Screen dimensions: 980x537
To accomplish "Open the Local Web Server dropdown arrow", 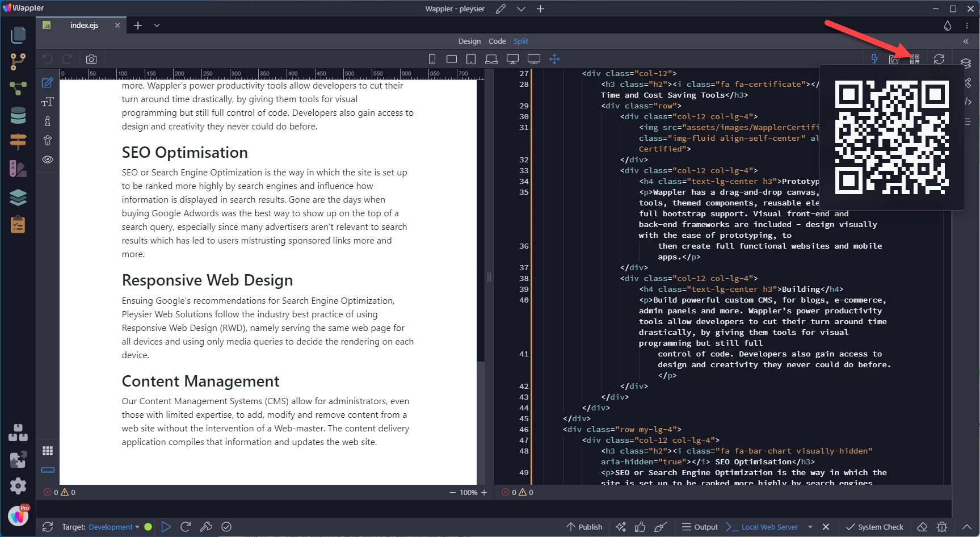I will point(810,527).
